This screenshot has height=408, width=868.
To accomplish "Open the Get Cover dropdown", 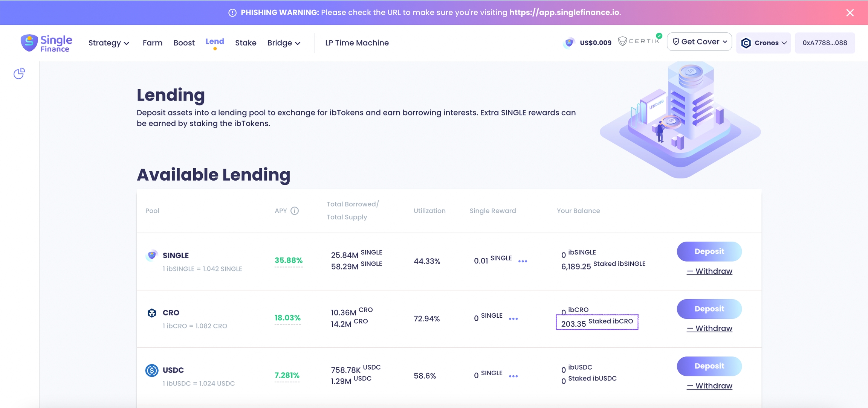I will [x=699, y=42].
